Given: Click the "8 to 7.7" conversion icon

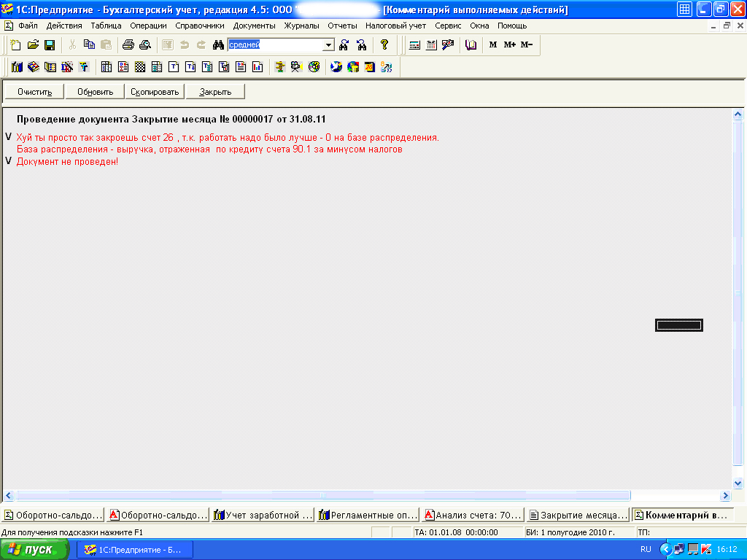Looking at the screenshot, I should coord(387,66).
